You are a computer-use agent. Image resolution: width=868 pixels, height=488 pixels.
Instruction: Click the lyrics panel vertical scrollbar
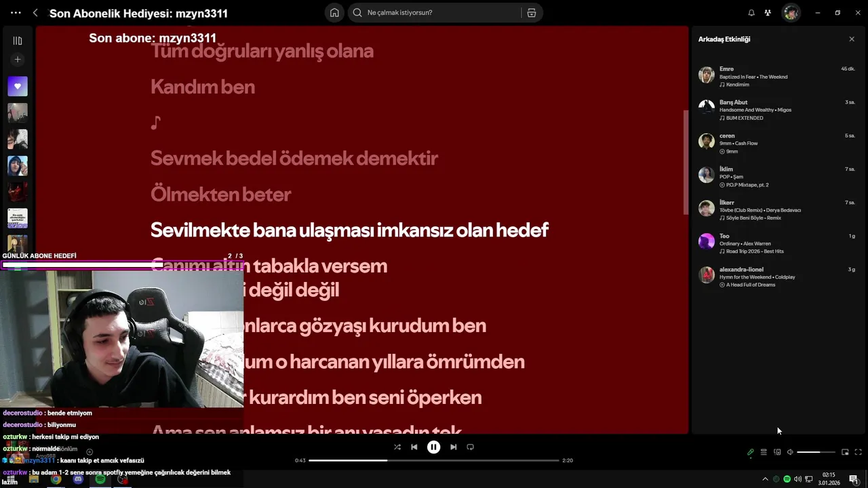coord(686,162)
